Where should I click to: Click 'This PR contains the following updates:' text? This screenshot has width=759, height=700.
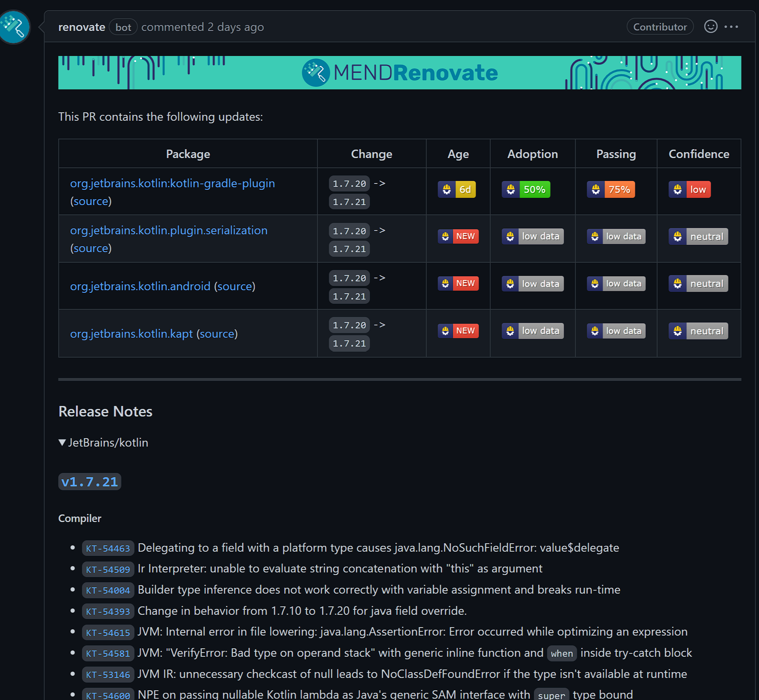161,117
